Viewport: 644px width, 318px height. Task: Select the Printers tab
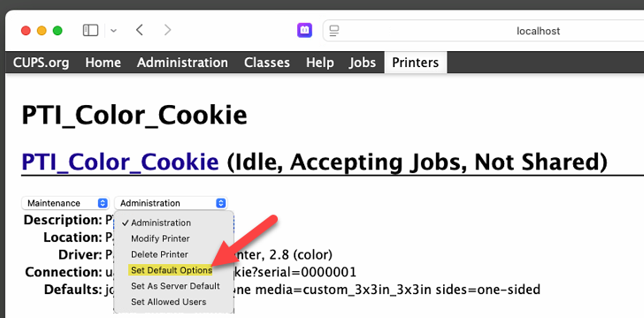(415, 63)
